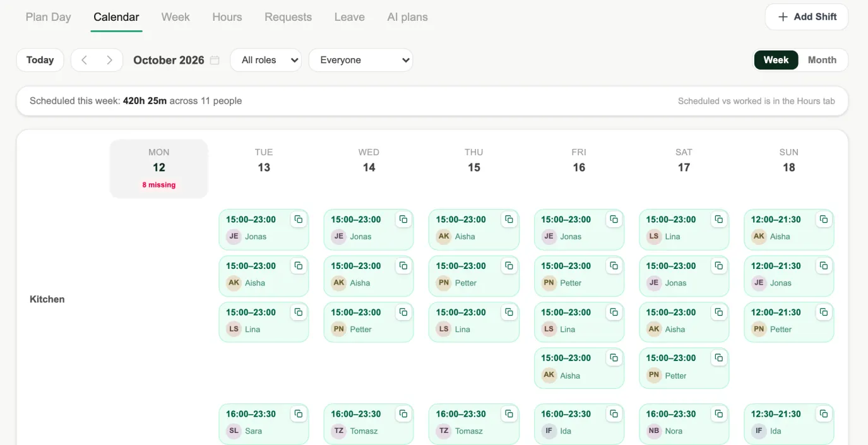Copy Petter's Thursday 15:00–23:00 shift
This screenshot has width=868, height=445.
click(x=509, y=266)
